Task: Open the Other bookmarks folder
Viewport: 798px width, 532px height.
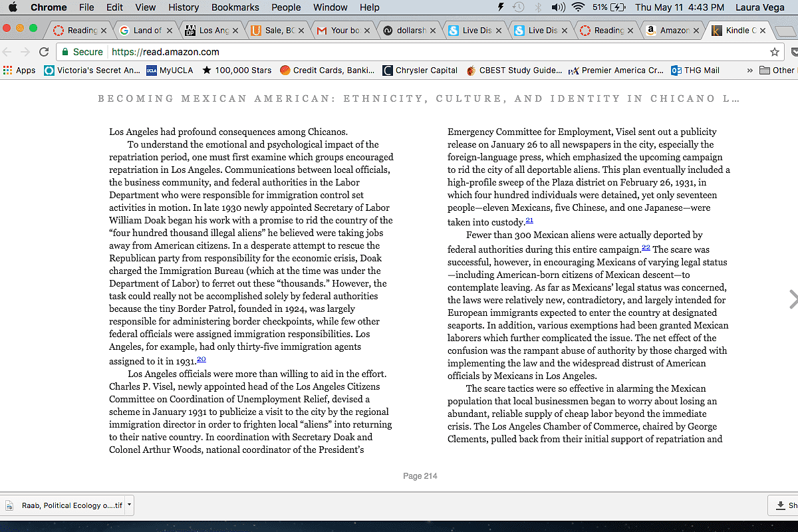Action: [777, 70]
